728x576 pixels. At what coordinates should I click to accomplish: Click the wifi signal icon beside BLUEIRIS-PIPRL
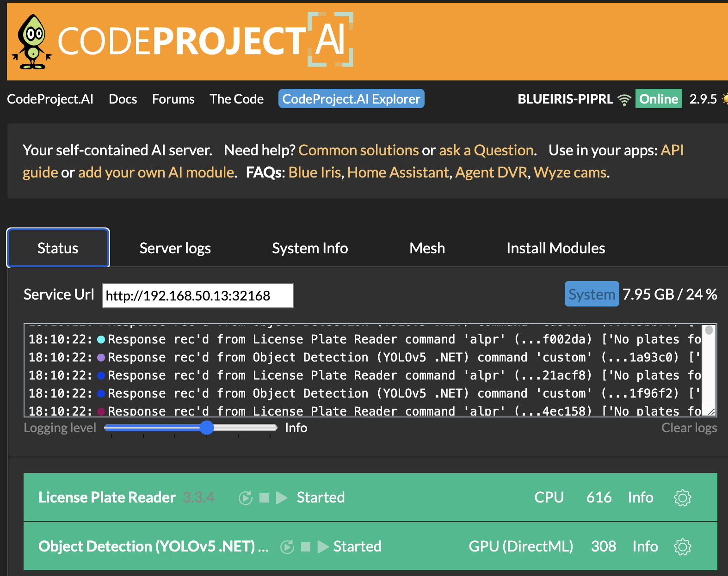pyautogui.click(x=624, y=99)
